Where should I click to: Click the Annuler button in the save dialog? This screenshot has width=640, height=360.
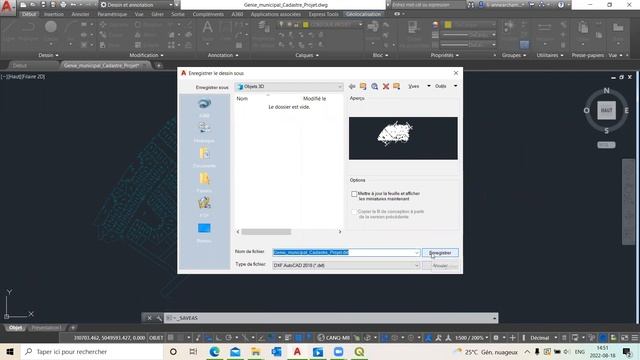pyautogui.click(x=440, y=266)
